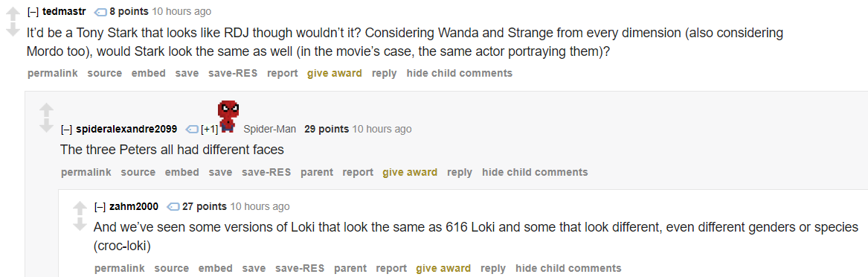
Task: Hide child comments under zahm2000's comment
Action: tap(568, 268)
